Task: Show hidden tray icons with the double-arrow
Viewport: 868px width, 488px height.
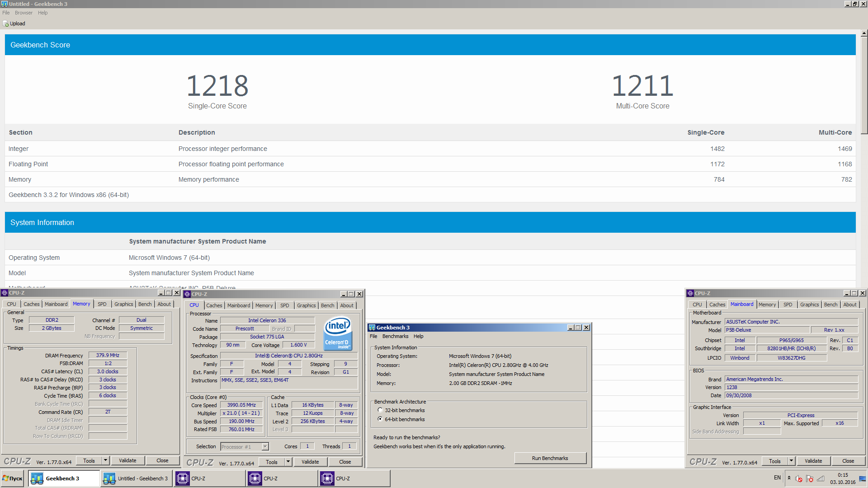Action: [x=789, y=478]
